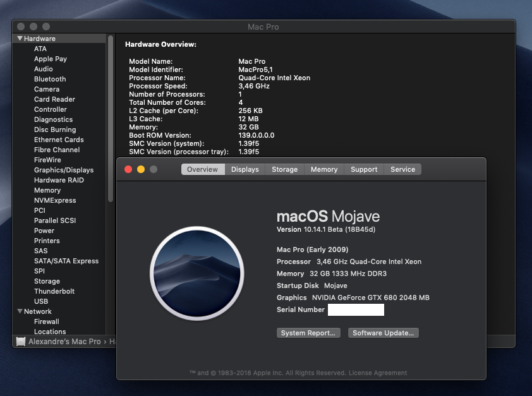Select SATA/SATA Express in the sidebar
Image resolution: width=532 pixels, height=396 pixels.
coord(66,261)
